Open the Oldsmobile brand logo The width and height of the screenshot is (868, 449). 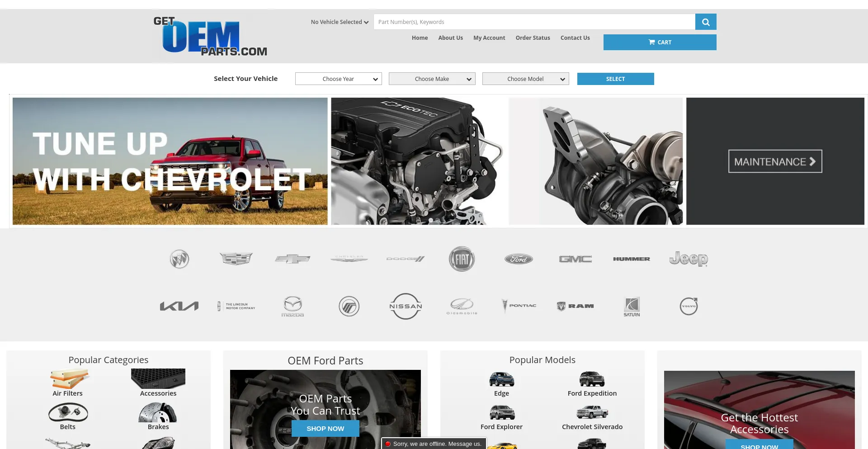click(x=462, y=307)
